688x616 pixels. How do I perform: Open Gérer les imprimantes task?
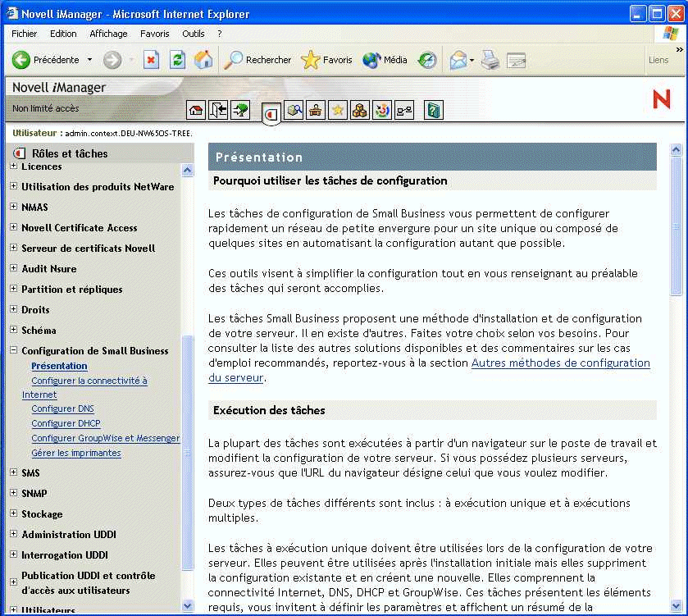click(76, 453)
